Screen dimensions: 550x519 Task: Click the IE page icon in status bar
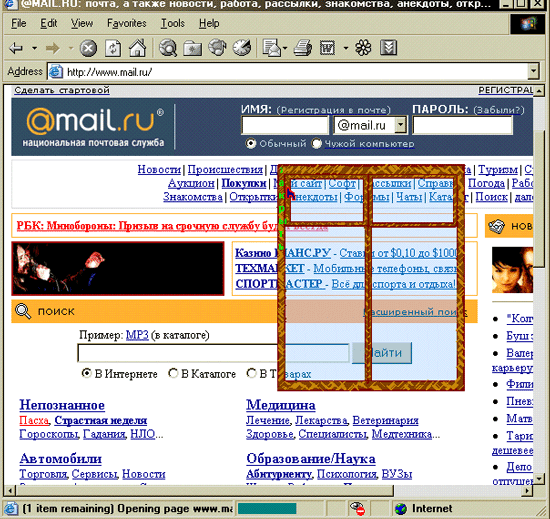[x=10, y=508]
